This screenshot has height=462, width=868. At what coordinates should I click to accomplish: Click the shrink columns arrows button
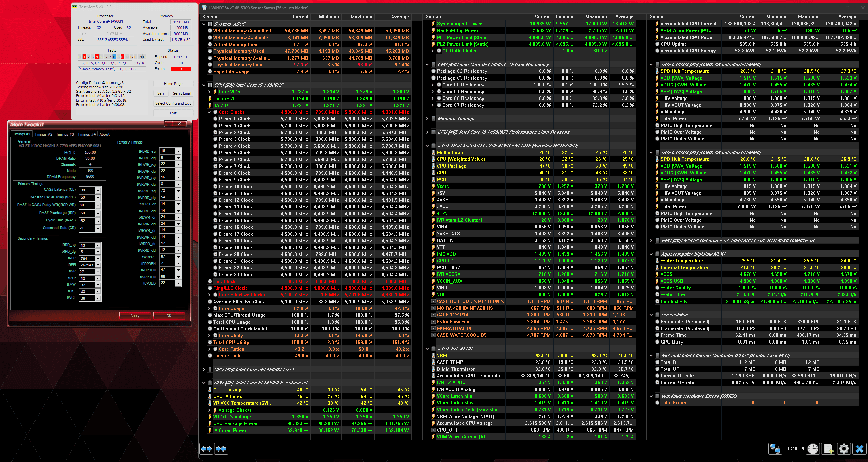click(x=221, y=449)
